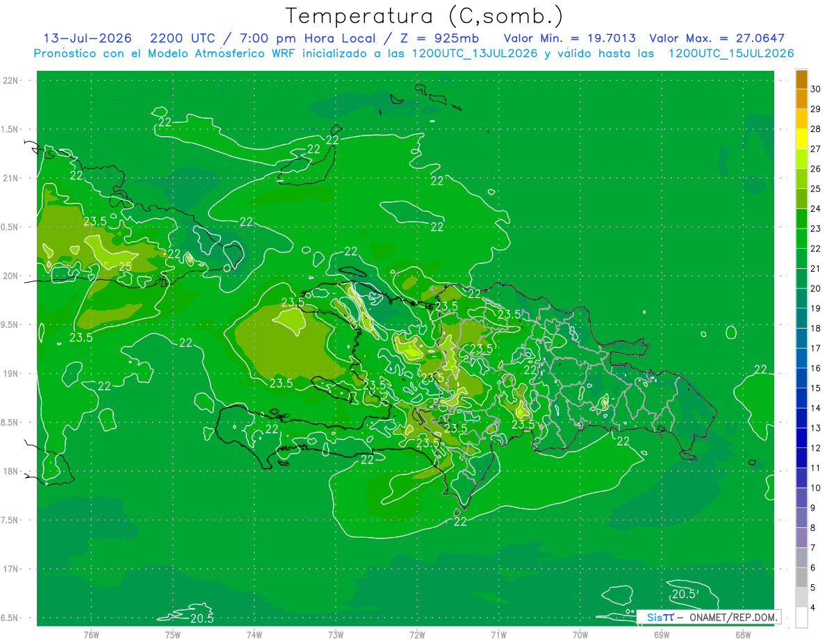This screenshot has width=834, height=644.
Task: Click the 'ONAMET/REP.DOM.' credit text
Action: (x=733, y=617)
